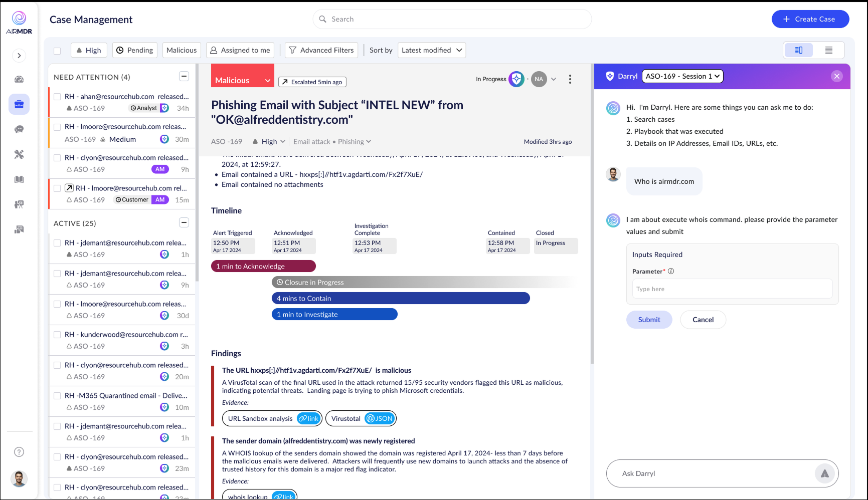Select the kunderwood@resourcehub.com case checkbox
Screen dimensions: 868x500
point(57,335)
